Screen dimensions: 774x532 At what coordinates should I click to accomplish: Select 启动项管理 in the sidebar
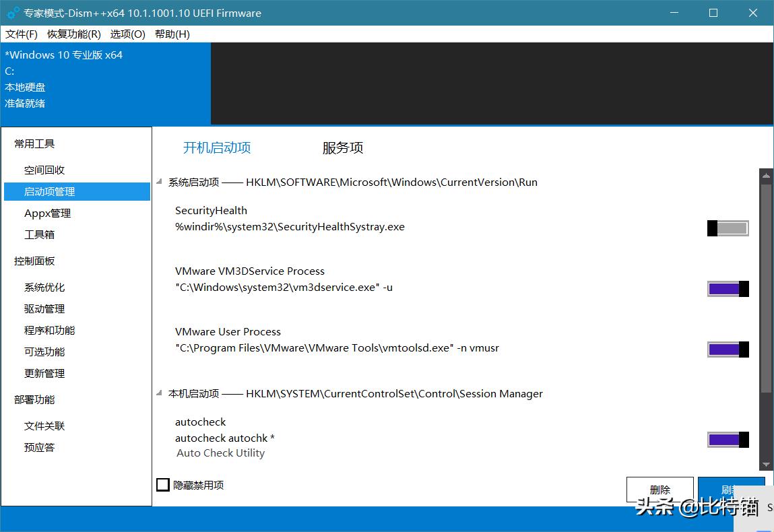[77, 191]
